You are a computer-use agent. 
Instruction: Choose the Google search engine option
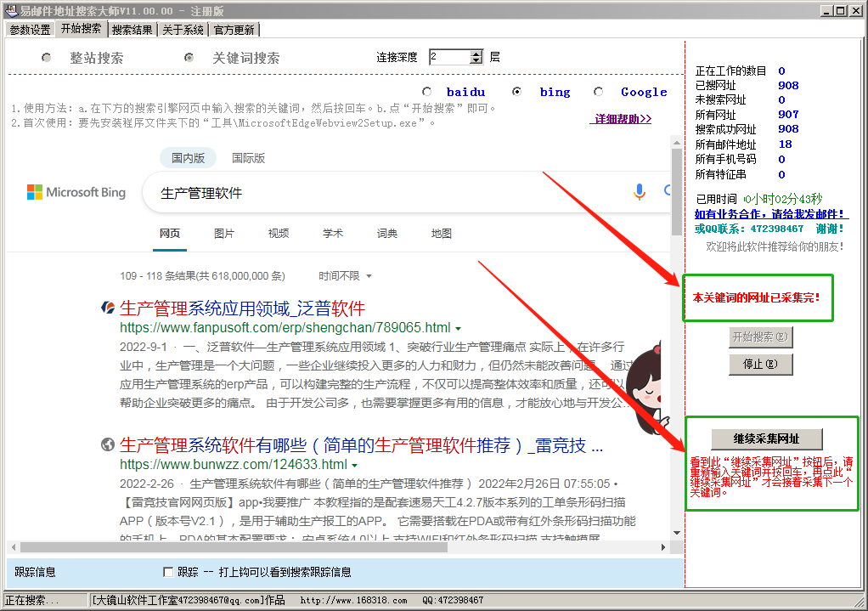click(x=599, y=92)
